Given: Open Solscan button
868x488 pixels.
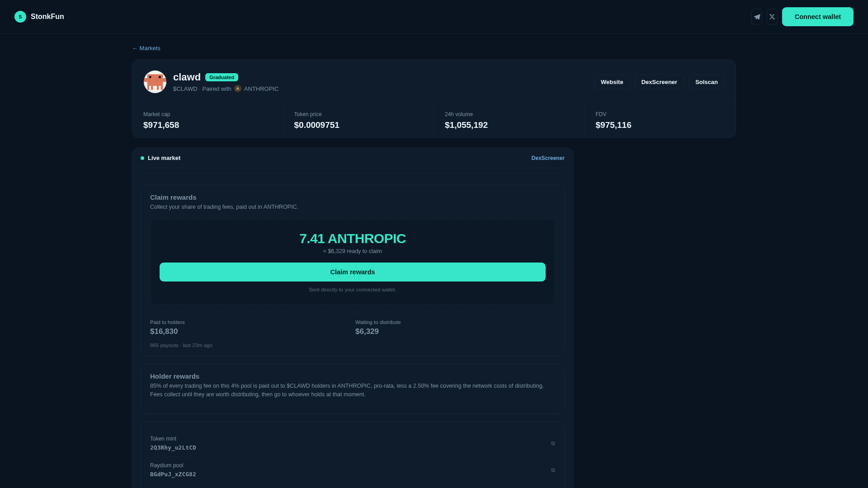Looking at the screenshot, I should 707,82.
